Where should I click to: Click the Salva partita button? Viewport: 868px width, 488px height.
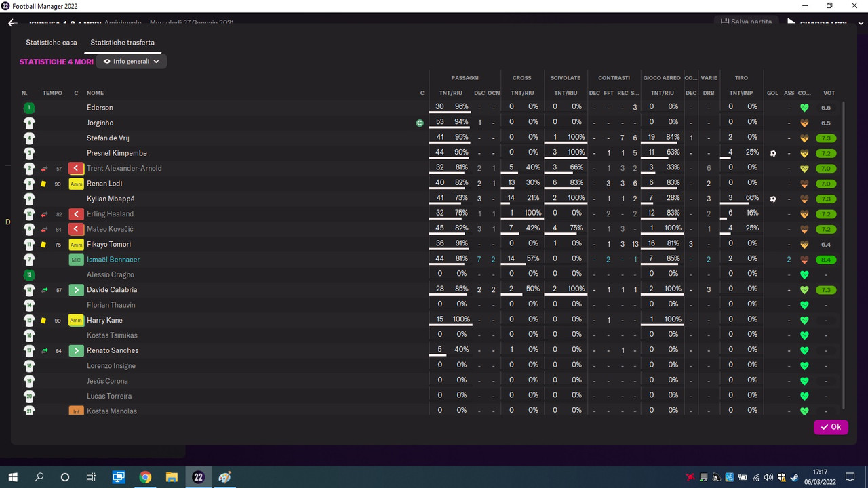[746, 22]
